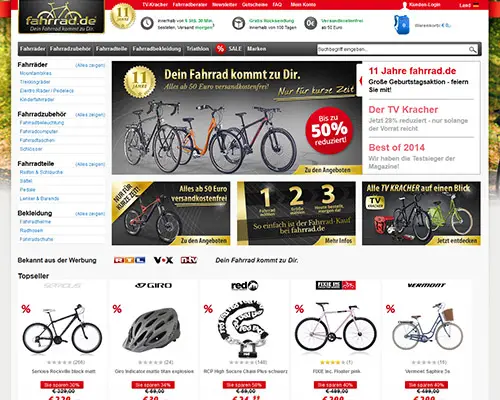Click the Kunden-Login person icon
Image resolution: width=500 pixels, height=400 pixels.
(x=405, y=5)
